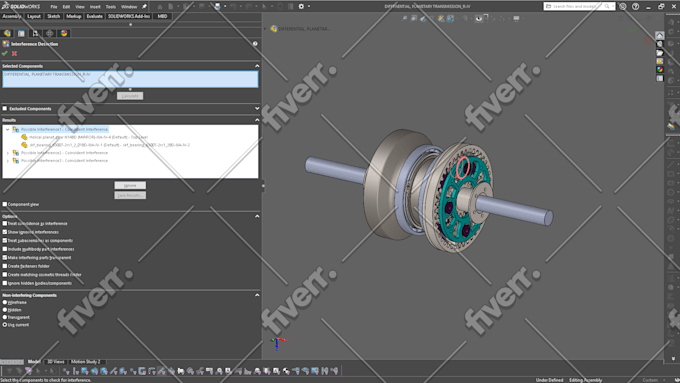This screenshot has height=383, width=680.
Task: Click the login status icon near help
Action: tap(623, 7)
